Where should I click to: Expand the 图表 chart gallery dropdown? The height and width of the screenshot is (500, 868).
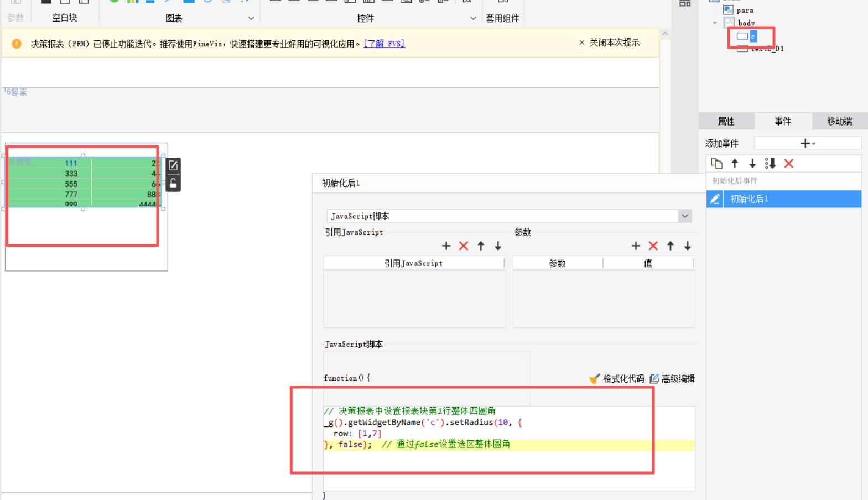coord(251,18)
